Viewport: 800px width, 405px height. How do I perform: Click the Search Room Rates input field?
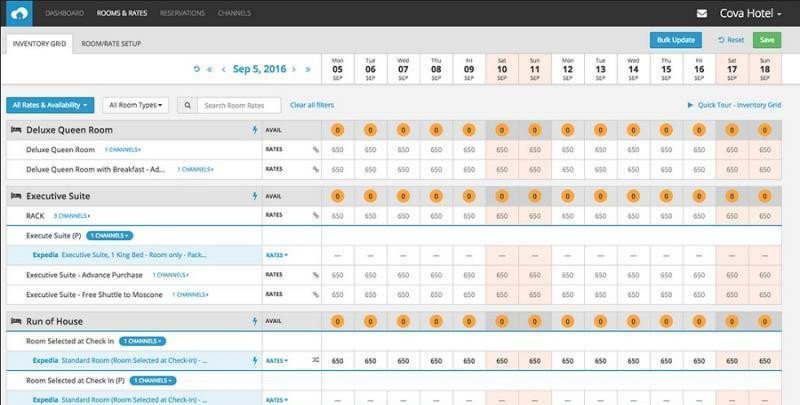point(236,105)
